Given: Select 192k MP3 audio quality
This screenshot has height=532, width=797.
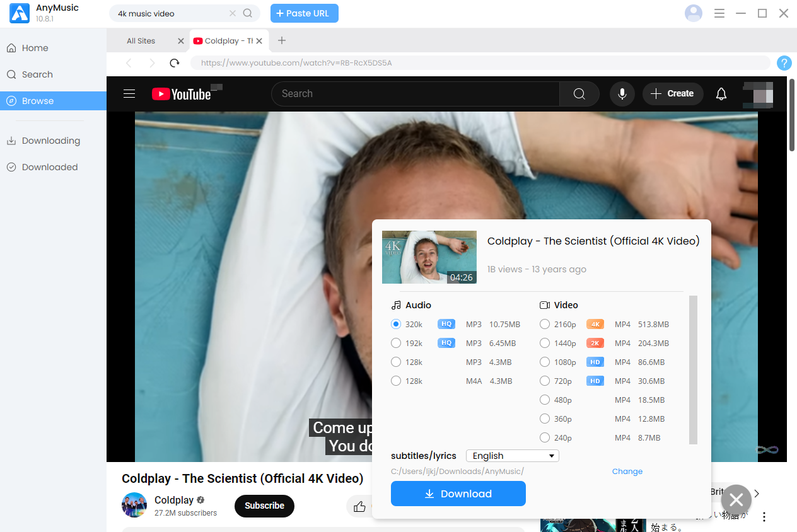Looking at the screenshot, I should (396, 344).
